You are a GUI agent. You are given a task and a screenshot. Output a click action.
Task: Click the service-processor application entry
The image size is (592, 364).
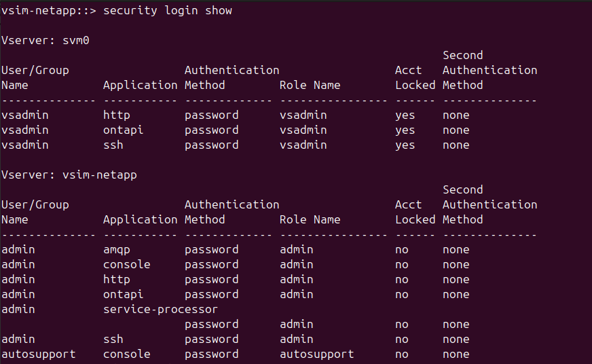(x=160, y=309)
